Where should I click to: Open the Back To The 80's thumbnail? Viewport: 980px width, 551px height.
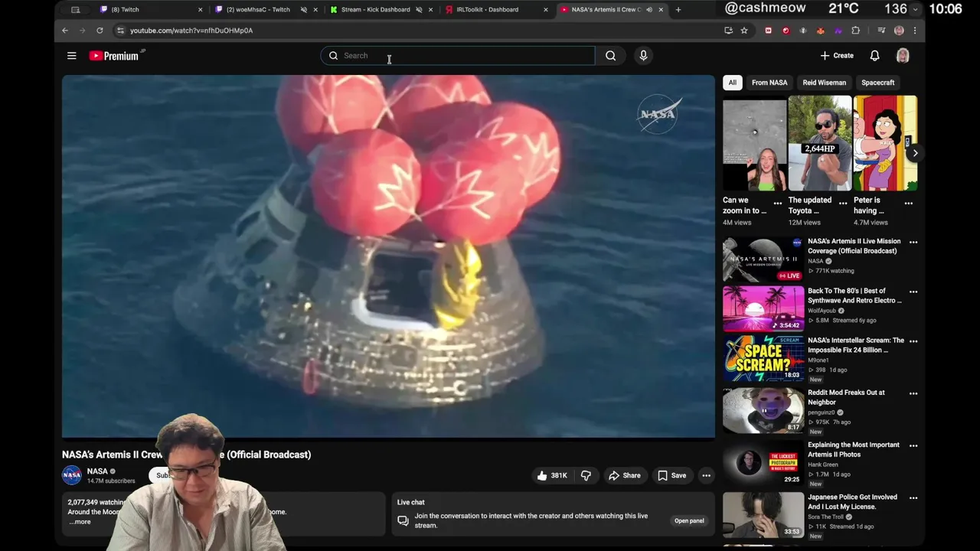click(x=763, y=308)
